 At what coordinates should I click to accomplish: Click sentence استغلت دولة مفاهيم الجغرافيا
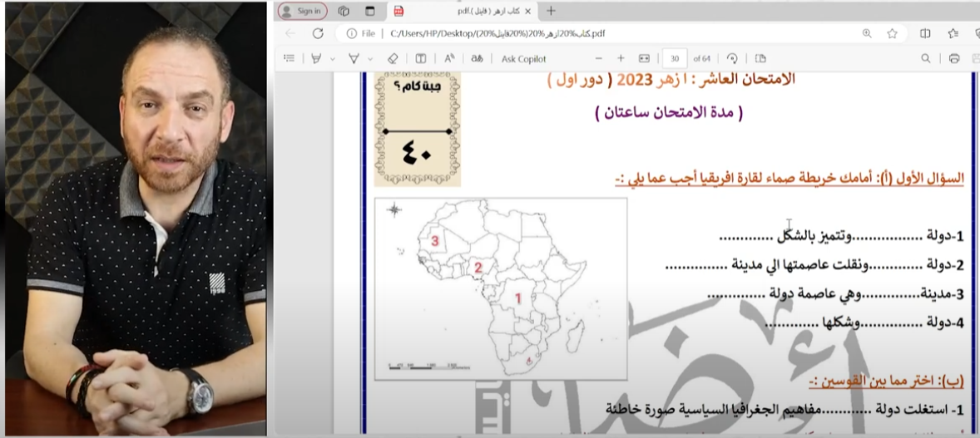[785, 409]
